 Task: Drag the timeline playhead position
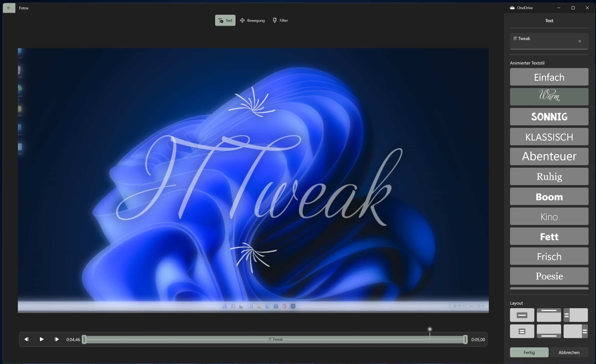click(x=430, y=329)
